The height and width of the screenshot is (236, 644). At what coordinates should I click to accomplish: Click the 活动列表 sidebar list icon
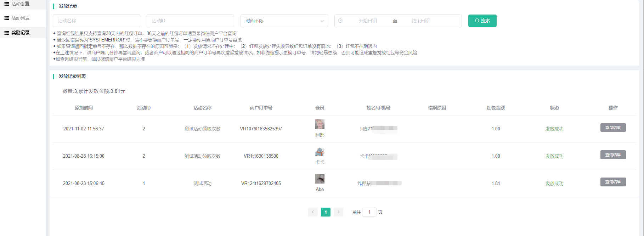coord(6,18)
